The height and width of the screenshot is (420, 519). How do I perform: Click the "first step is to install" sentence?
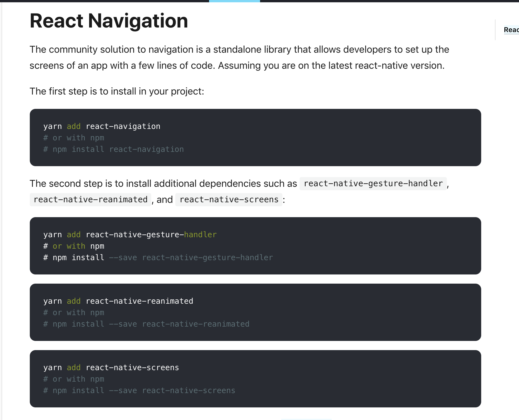pos(117,91)
